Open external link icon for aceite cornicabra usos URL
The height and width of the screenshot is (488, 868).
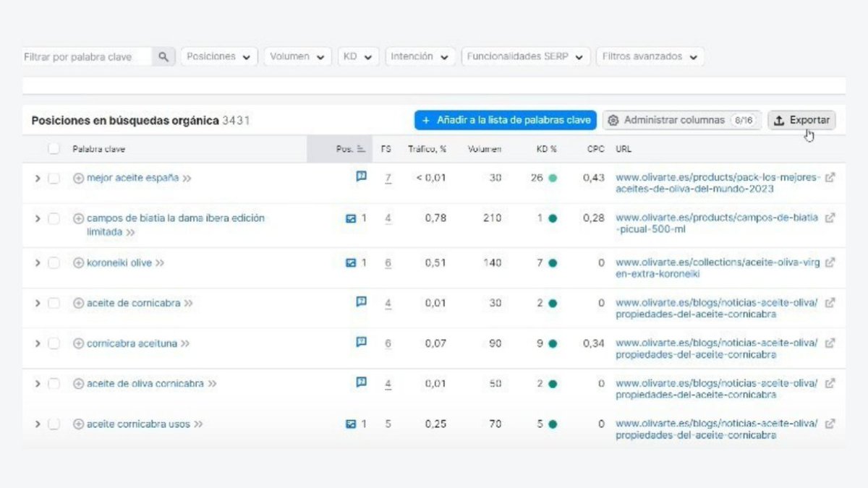click(830, 424)
